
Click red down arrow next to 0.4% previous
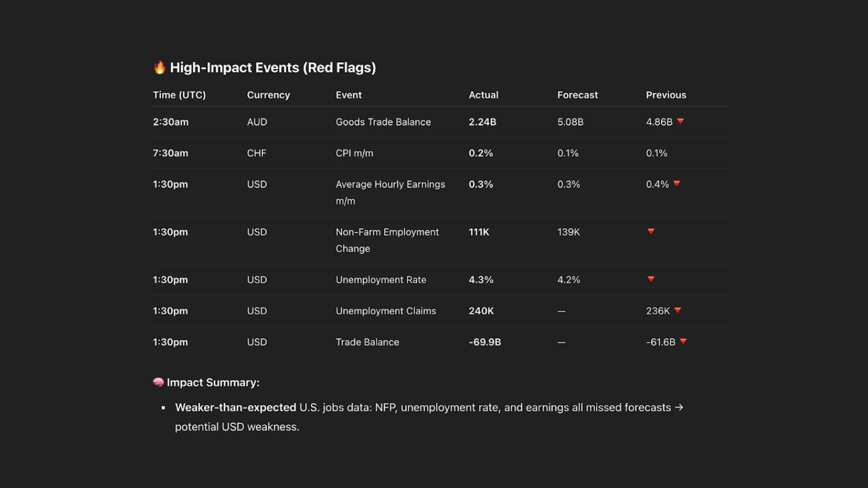676,184
